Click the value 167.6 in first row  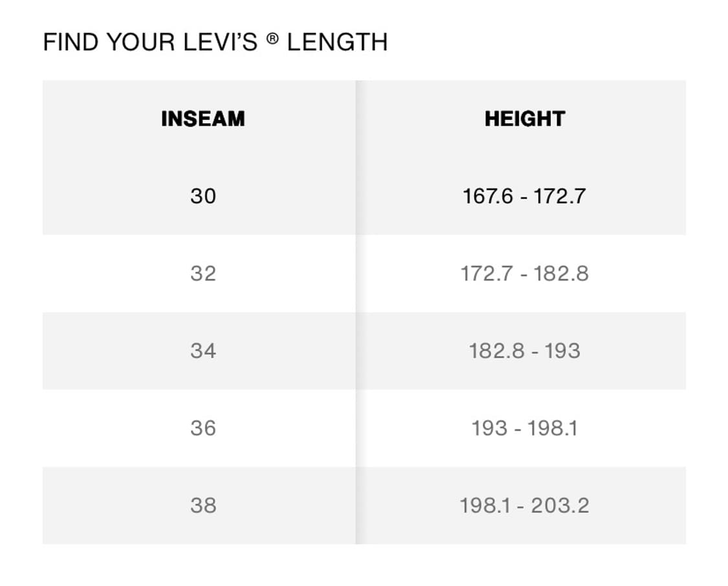click(x=487, y=196)
